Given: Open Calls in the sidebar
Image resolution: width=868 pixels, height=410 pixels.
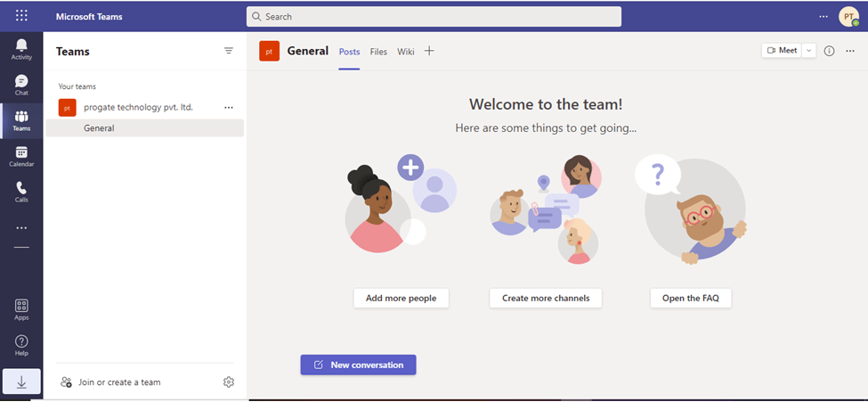Looking at the screenshot, I should (21, 192).
